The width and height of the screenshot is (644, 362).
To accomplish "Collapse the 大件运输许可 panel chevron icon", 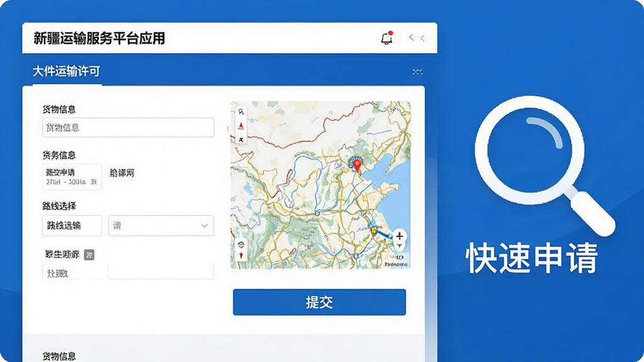I will coord(418,72).
